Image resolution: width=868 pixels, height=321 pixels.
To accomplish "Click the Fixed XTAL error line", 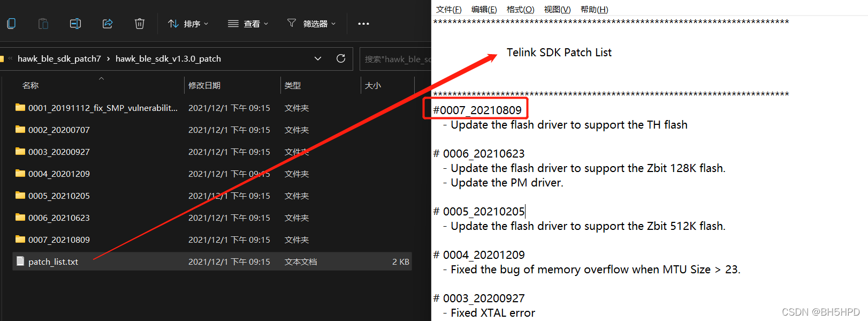I will [489, 313].
